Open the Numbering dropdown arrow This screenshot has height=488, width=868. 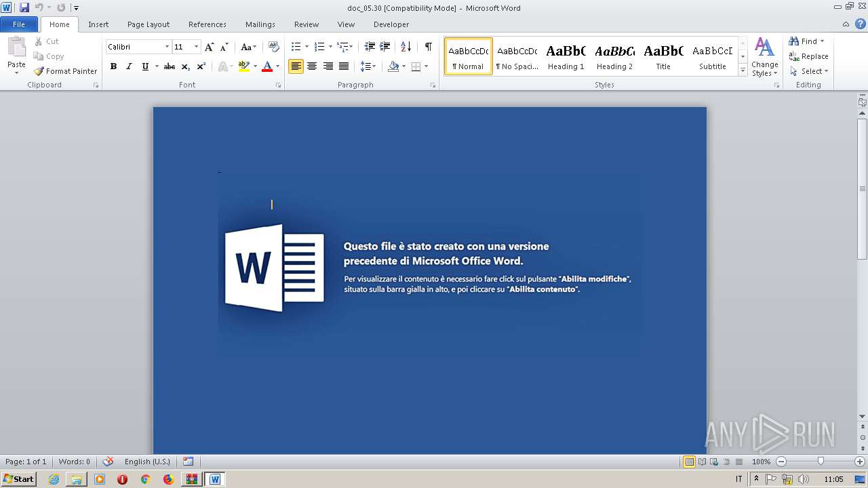click(x=330, y=47)
